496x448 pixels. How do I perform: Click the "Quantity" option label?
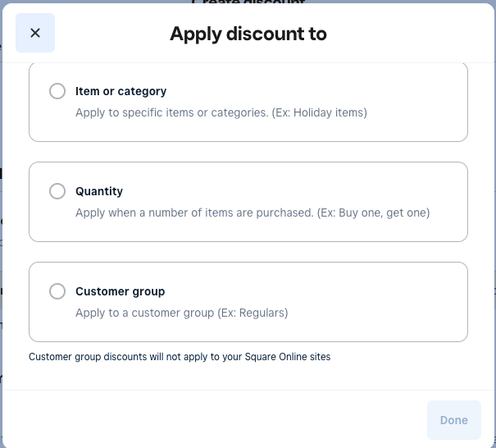click(x=99, y=191)
